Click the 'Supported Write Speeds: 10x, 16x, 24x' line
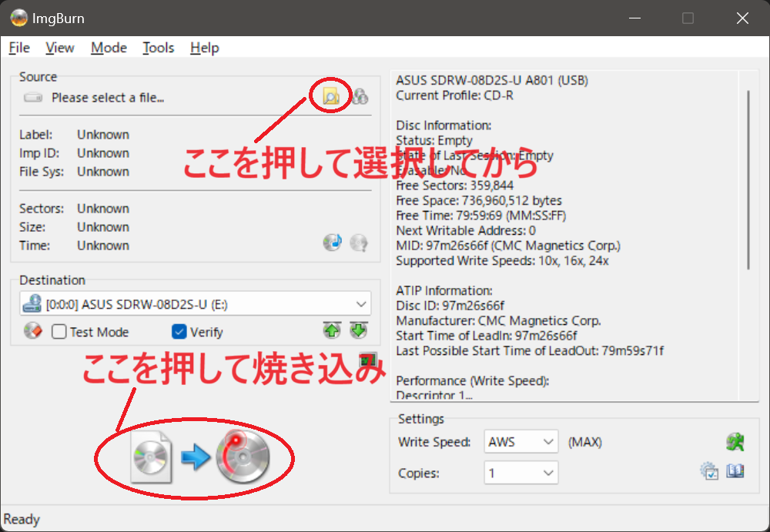 [x=502, y=261]
